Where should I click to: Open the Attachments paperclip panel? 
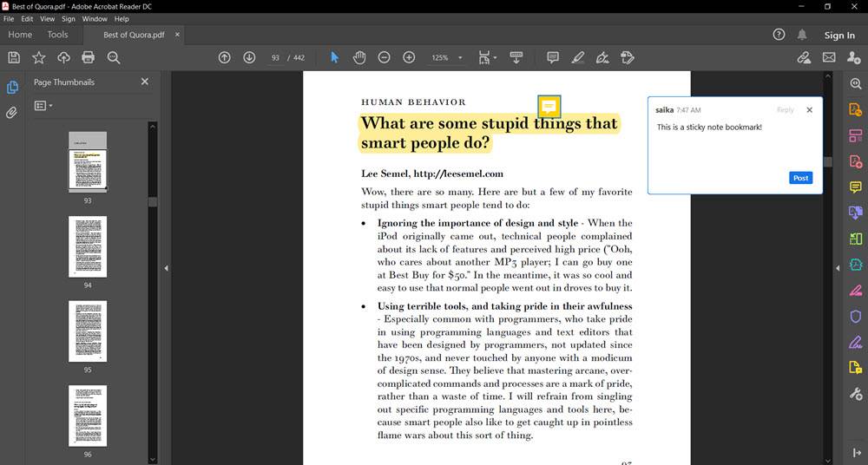click(12, 113)
